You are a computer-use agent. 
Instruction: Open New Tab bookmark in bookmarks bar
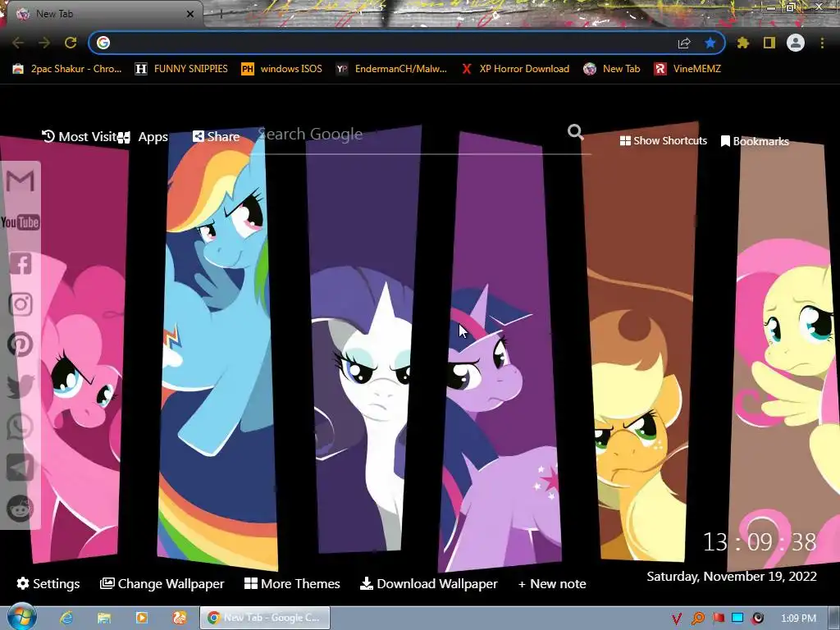[x=612, y=69]
